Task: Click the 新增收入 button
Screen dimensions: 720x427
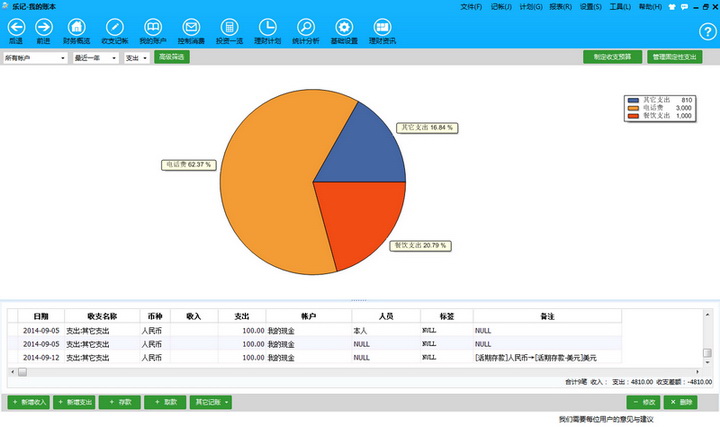Action: [x=28, y=402]
